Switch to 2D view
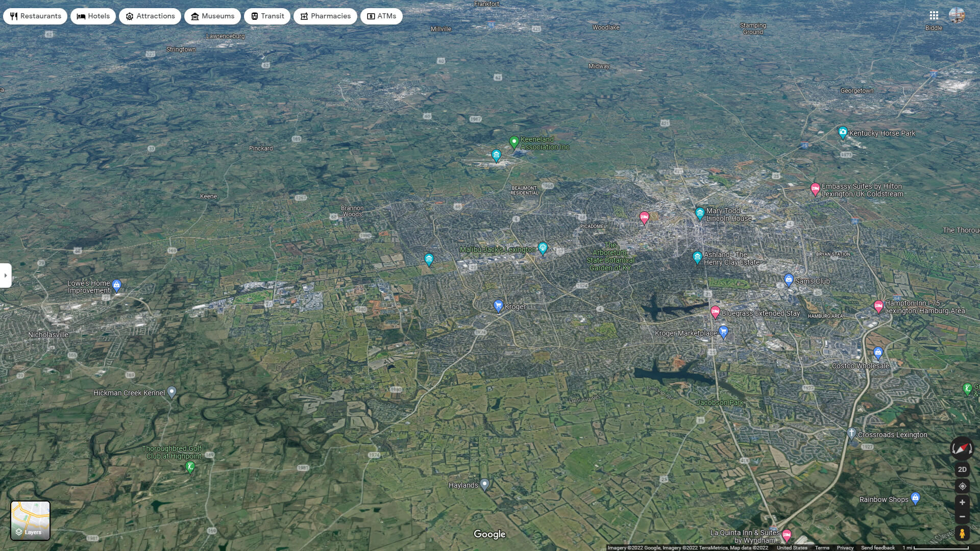The width and height of the screenshot is (980, 551). pos(962,469)
